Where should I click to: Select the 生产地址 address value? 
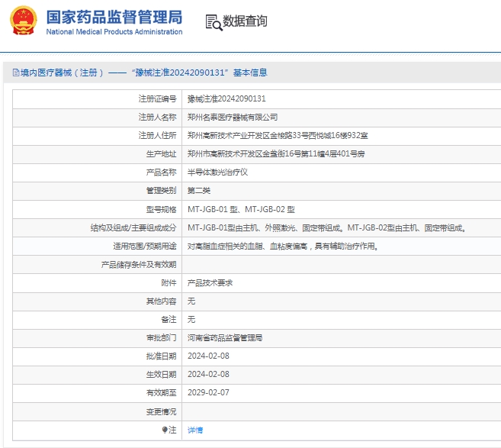click(x=276, y=154)
